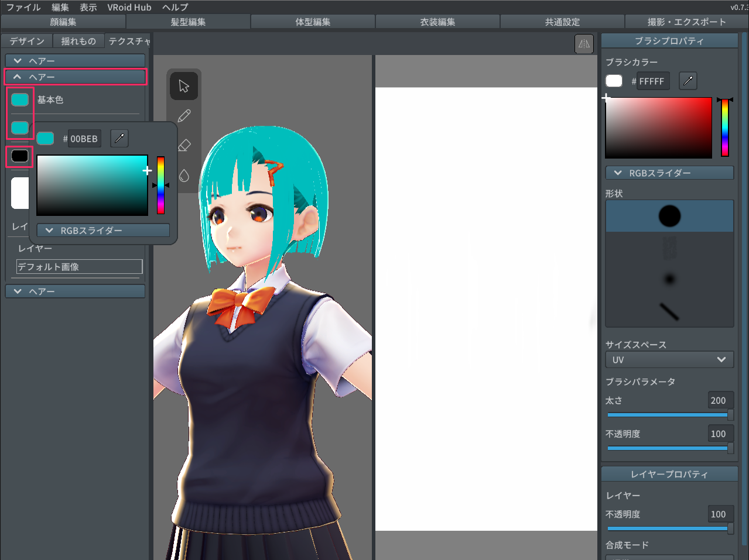749x560 pixels.
Task: Switch to the 髪型編集 tab
Action: (x=188, y=22)
